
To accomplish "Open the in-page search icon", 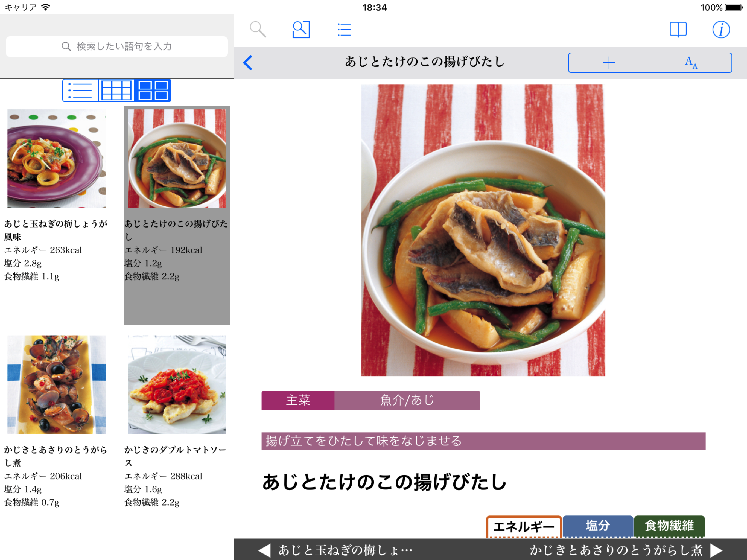I will 301,29.
